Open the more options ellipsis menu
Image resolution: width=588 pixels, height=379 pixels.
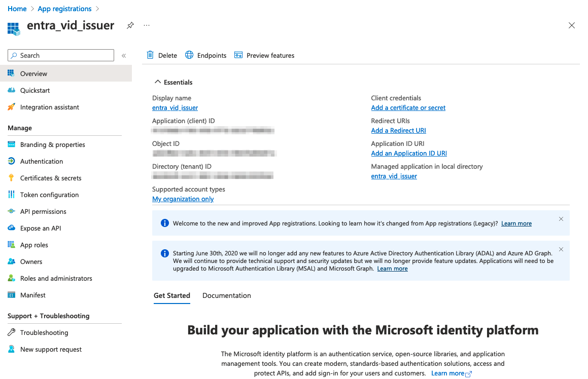(147, 25)
